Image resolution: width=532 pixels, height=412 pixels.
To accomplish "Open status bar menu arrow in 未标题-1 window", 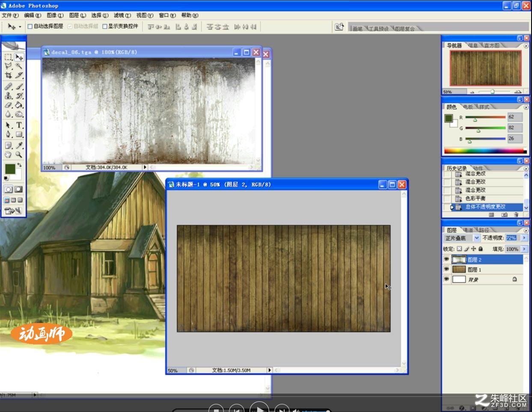I will coord(270,370).
